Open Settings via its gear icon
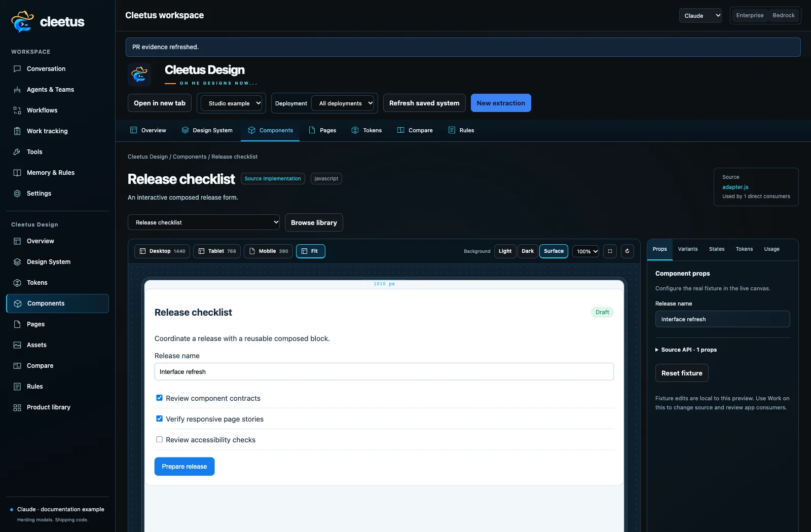The height and width of the screenshot is (532, 811). [x=17, y=194]
